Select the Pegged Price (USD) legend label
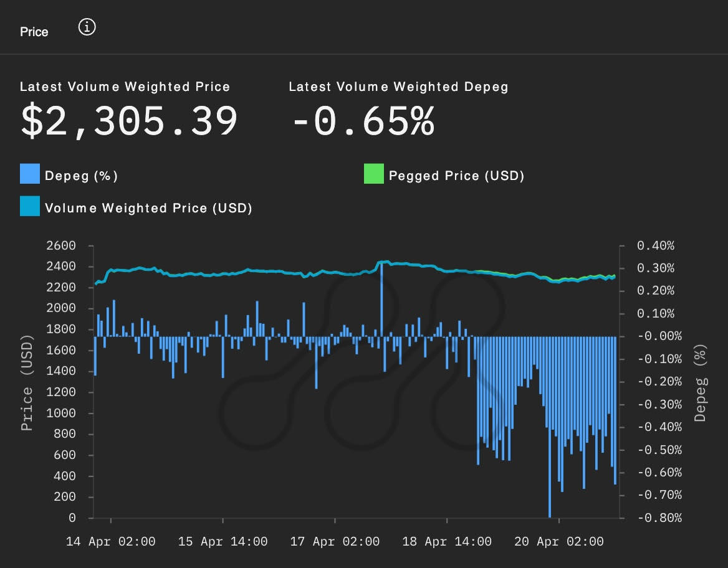Image resolution: width=728 pixels, height=568 pixels. point(456,176)
